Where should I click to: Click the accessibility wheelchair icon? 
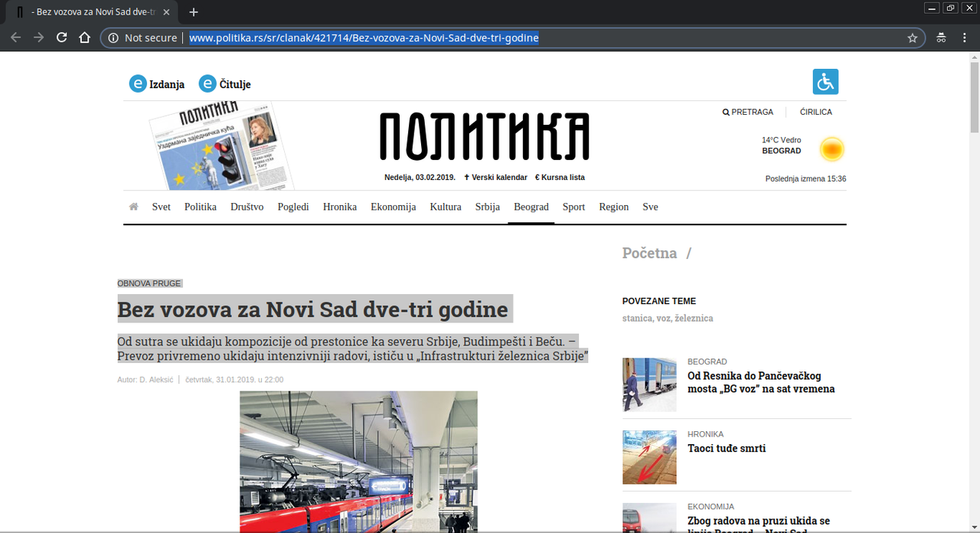pyautogui.click(x=825, y=81)
